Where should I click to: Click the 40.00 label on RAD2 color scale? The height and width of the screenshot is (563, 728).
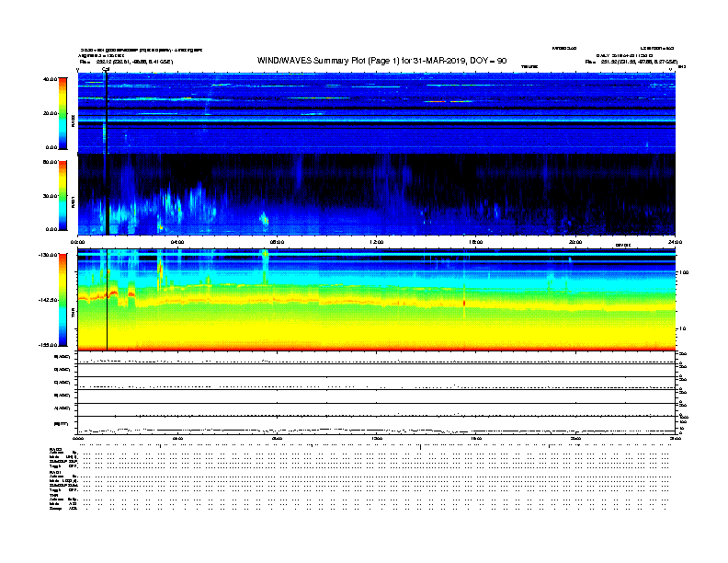pos(51,79)
